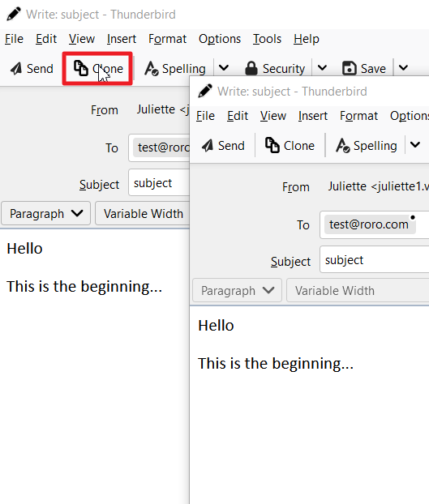Click the Subject field in the front window
The height and width of the screenshot is (504, 429).
click(x=375, y=259)
